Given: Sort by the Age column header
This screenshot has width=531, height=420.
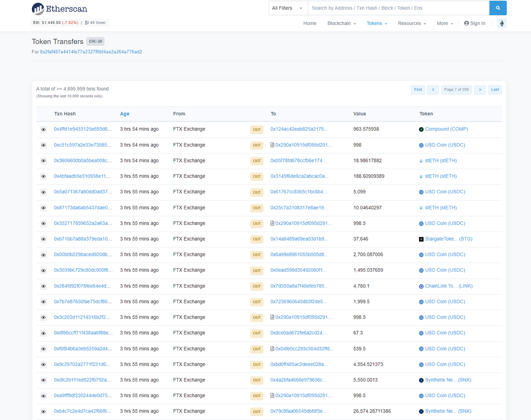Looking at the screenshot, I should pos(125,114).
